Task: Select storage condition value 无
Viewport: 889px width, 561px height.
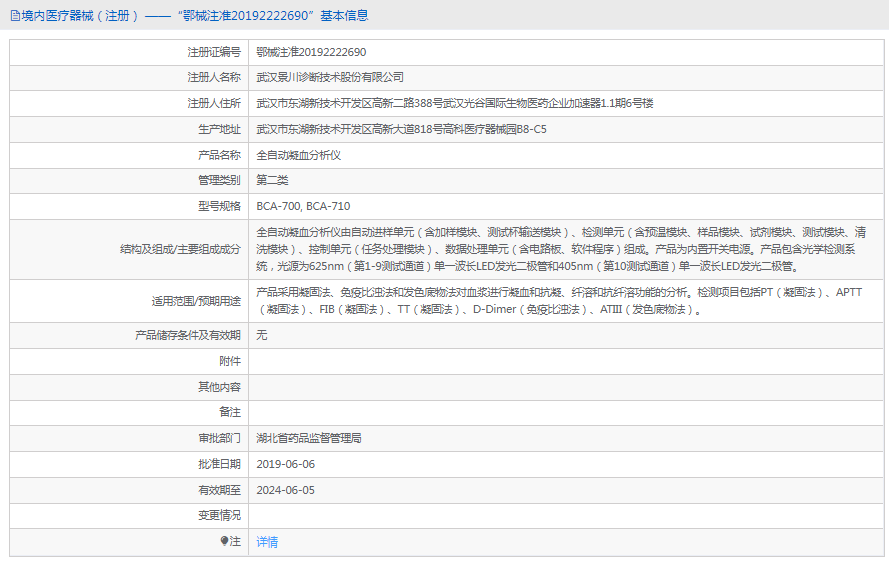Action: tap(261, 335)
